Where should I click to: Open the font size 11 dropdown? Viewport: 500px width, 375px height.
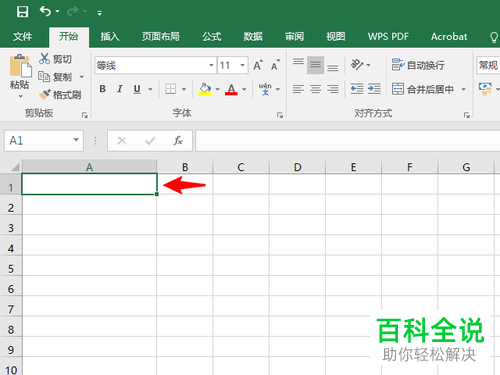pyautogui.click(x=243, y=65)
